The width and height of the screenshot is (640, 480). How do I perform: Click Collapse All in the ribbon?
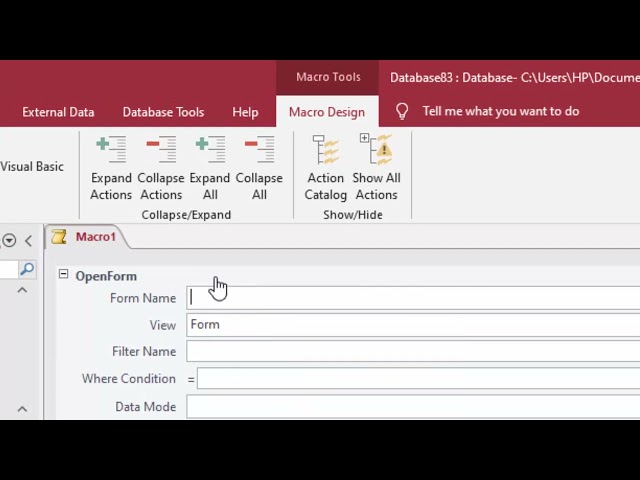259,169
